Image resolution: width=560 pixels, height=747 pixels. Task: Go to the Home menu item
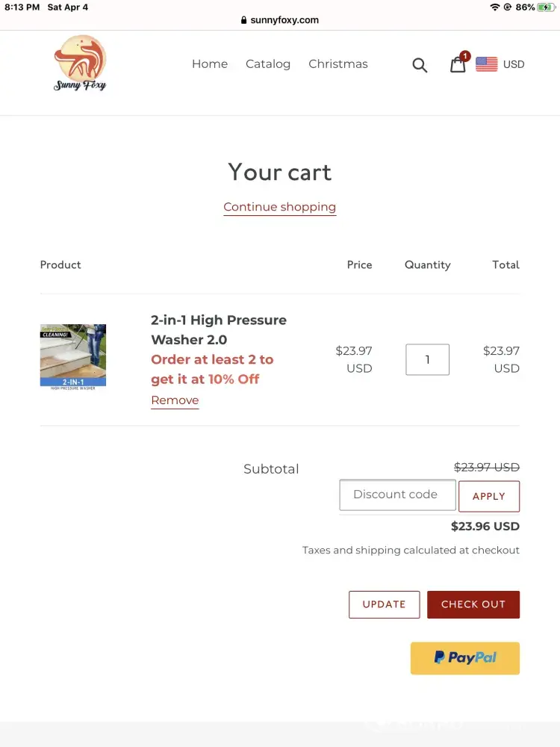[x=210, y=64]
